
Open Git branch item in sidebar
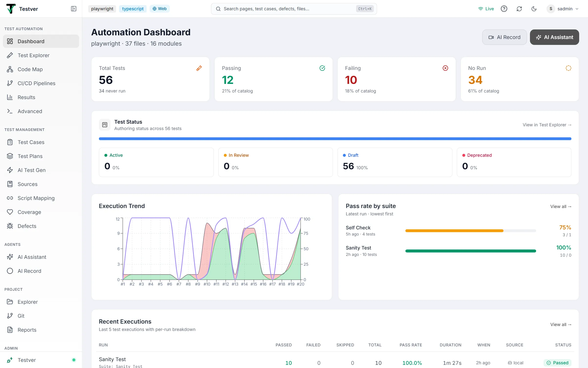click(x=41, y=316)
